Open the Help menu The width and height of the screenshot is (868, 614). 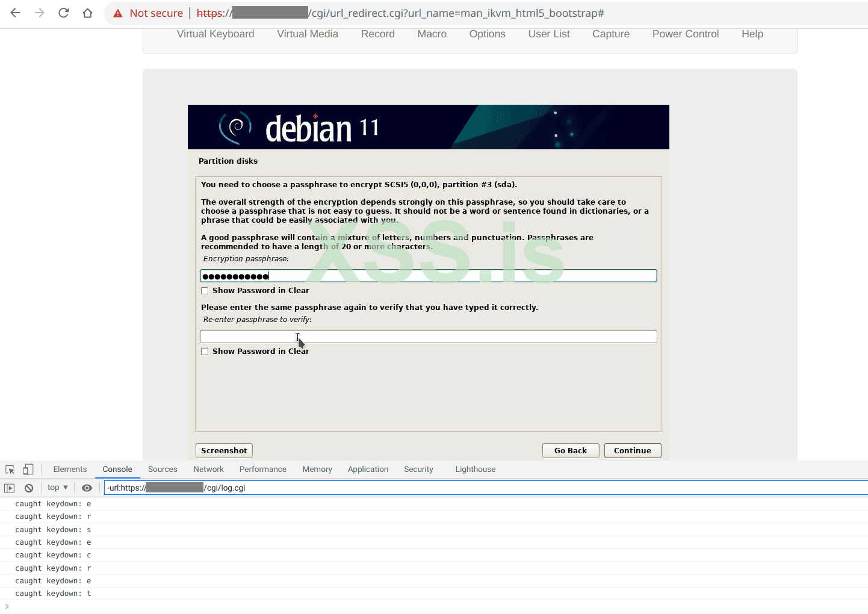pyautogui.click(x=752, y=34)
